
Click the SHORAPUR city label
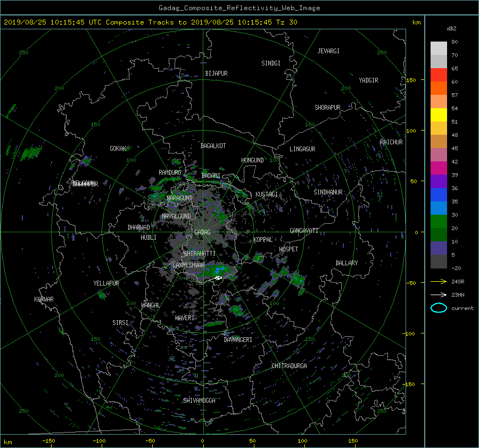pyautogui.click(x=327, y=108)
